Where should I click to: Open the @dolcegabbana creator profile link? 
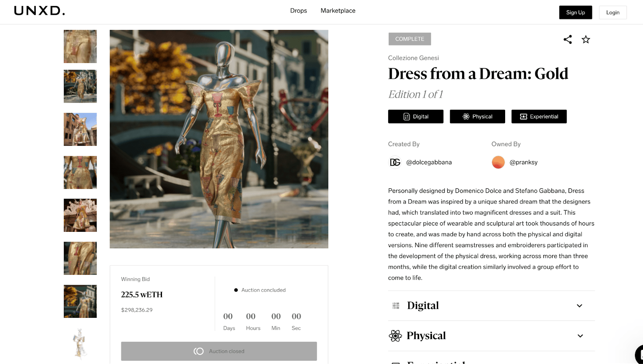(x=429, y=162)
